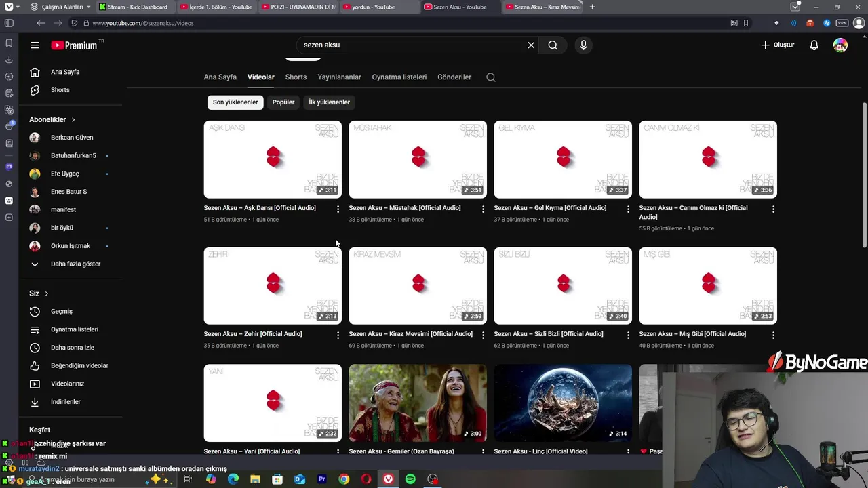Start voice search with microphone

click(583, 45)
